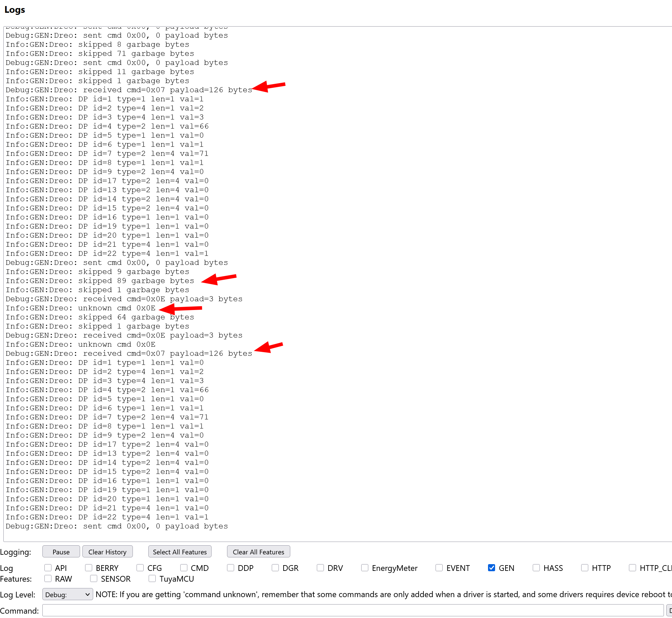672x618 pixels.
Task: Click the Pause logging button
Action: point(61,552)
